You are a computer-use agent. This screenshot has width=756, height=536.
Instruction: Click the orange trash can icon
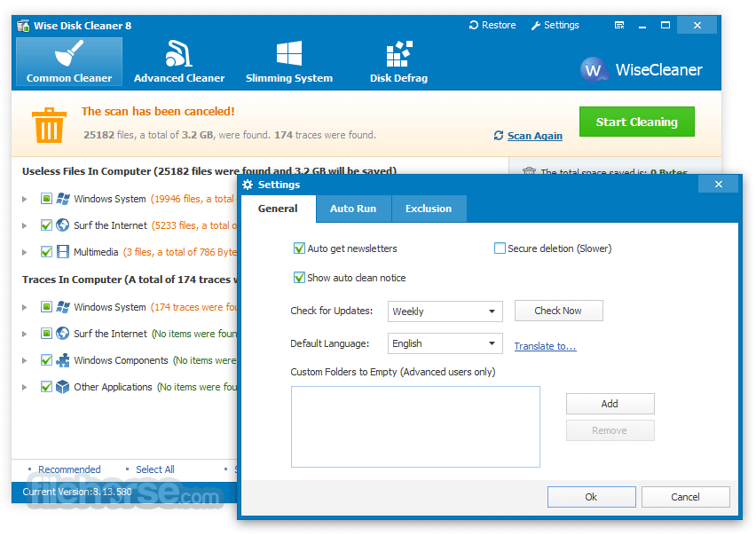49,125
